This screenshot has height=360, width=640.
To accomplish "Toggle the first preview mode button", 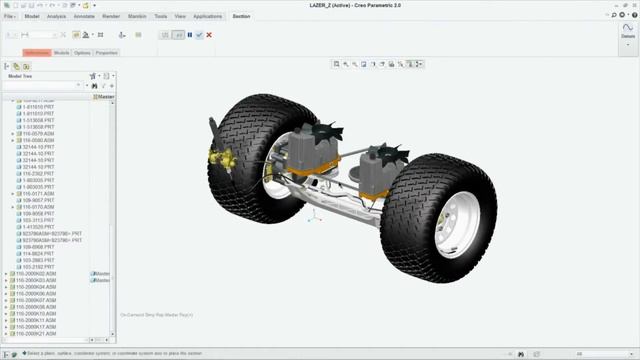I will 165,35.
